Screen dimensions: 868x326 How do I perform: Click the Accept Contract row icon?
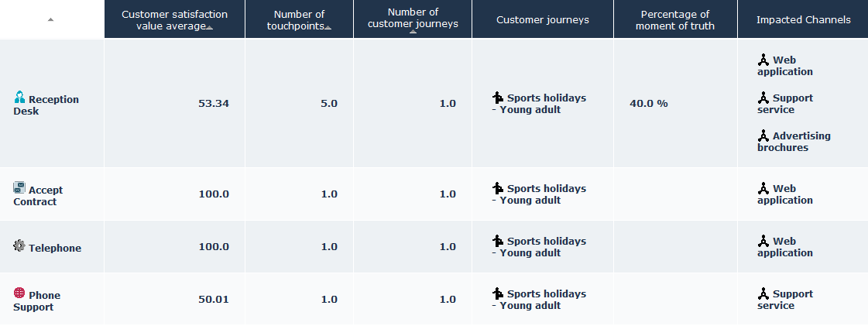[19, 188]
